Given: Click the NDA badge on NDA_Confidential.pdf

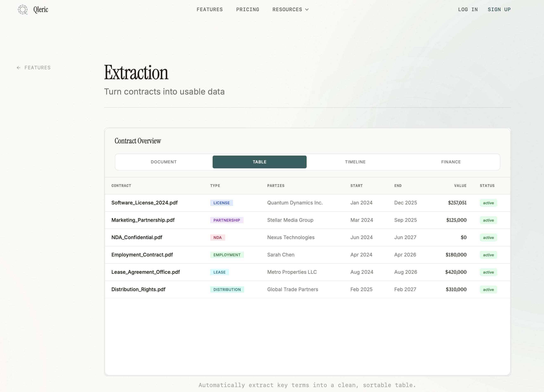Looking at the screenshot, I should click(218, 237).
